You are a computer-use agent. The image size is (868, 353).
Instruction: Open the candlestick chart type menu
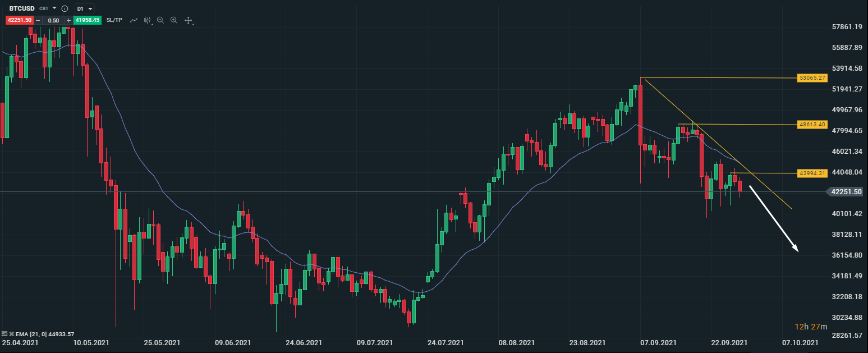pyautogui.click(x=148, y=20)
